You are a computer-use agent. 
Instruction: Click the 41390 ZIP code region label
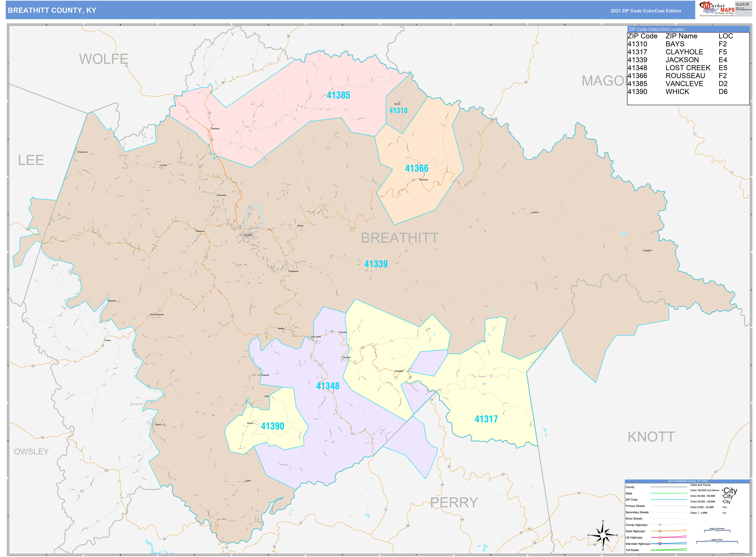coord(272,426)
